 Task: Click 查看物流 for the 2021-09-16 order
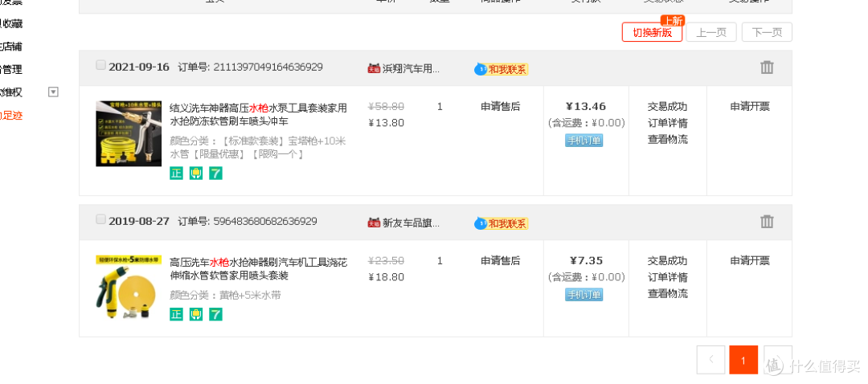pos(668,140)
